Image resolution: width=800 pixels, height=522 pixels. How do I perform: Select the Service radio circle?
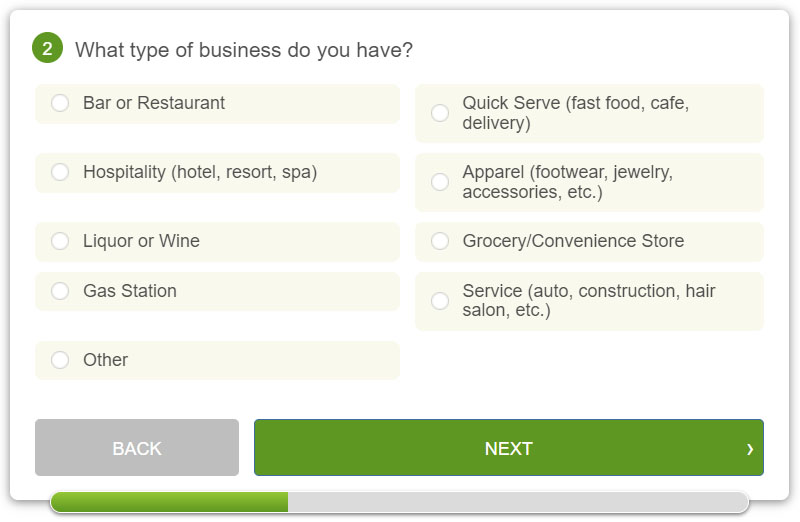(x=440, y=301)
